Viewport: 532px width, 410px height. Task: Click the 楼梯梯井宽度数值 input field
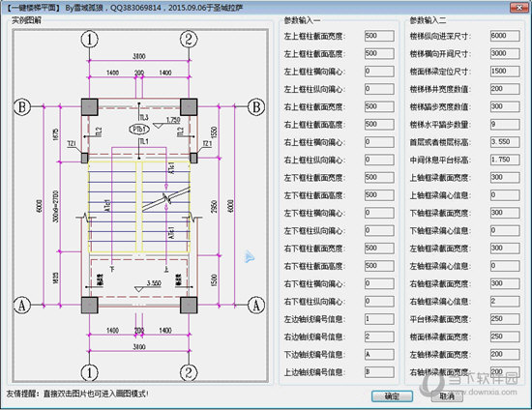point(505,89)
